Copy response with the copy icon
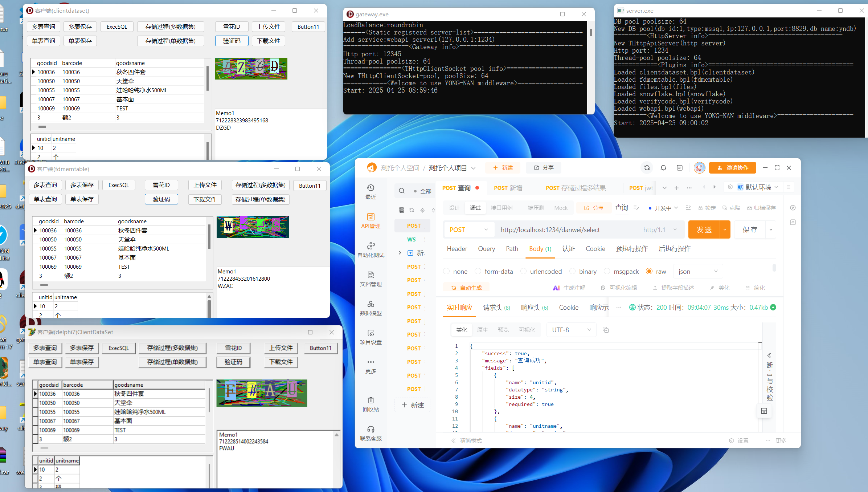 pyautogui.click(x=605, y=330)
